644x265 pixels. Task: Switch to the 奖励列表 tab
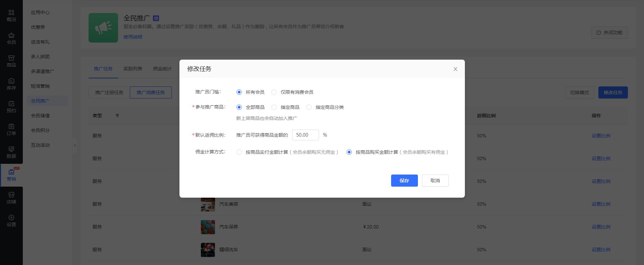133,69
